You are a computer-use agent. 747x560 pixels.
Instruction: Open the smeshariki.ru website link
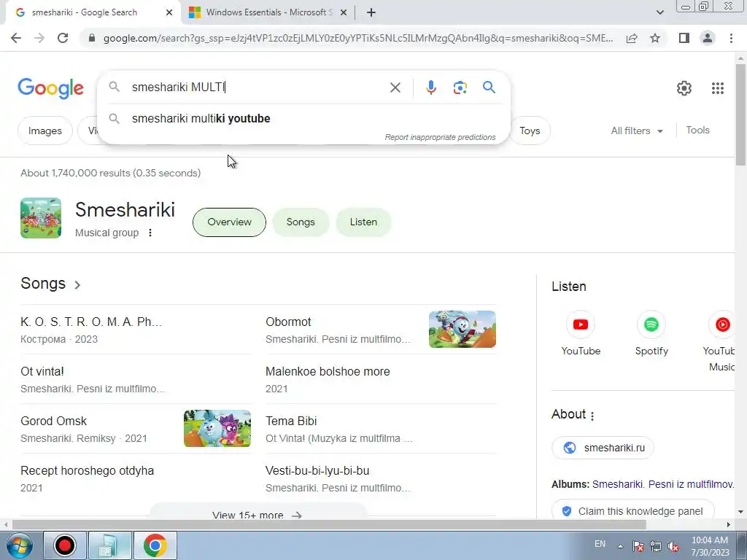(x=603, y=448)
